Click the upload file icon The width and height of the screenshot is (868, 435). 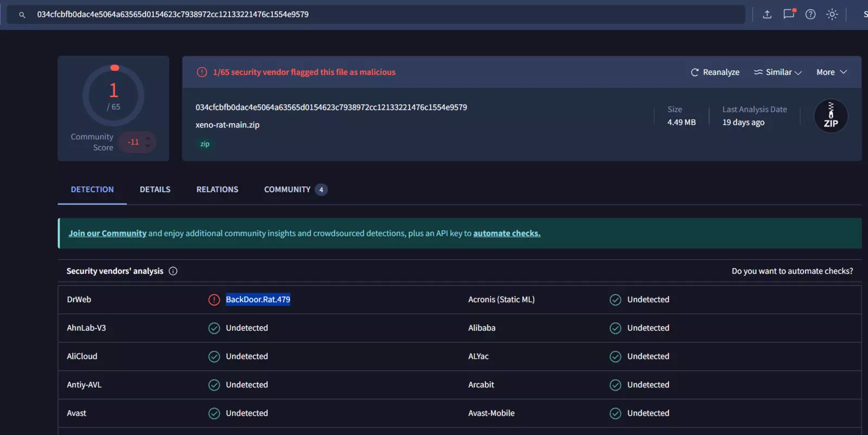coord(767,15)
